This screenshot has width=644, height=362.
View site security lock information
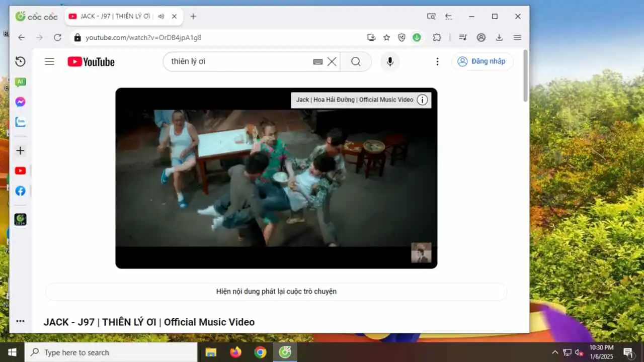click(77, 37)
